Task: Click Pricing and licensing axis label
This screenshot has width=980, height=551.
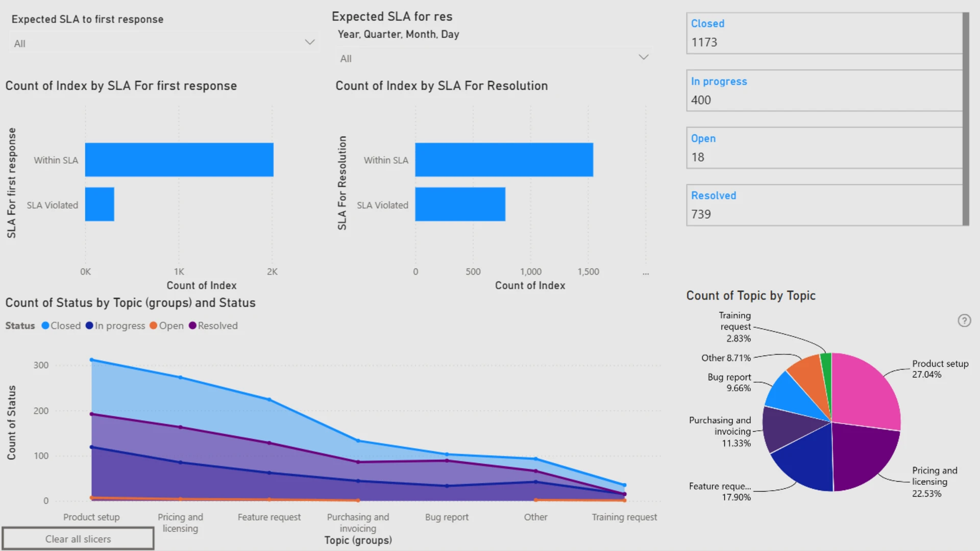Action: click(180, 522)
